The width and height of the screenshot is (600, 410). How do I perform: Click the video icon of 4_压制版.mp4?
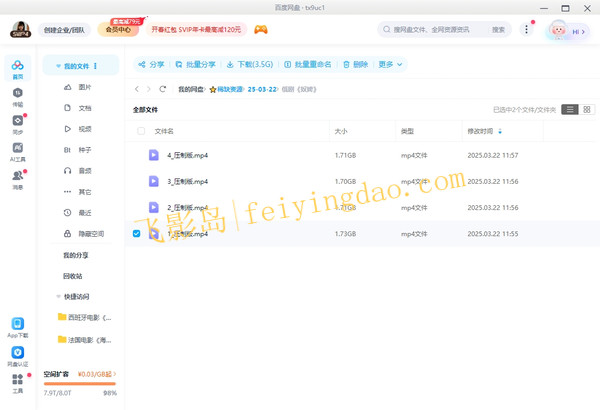pos(153,155)
